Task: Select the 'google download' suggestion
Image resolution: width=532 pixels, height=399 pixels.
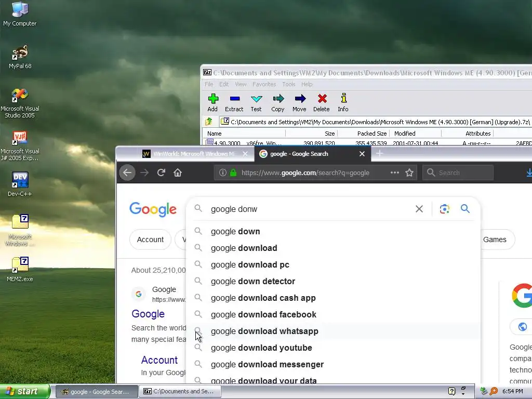Action: coord(333,248)
